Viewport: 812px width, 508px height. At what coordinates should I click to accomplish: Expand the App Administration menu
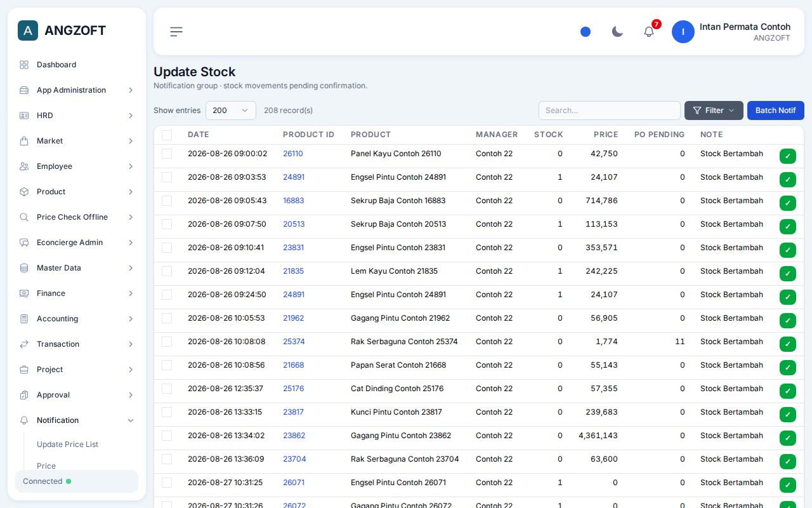click(76, 90)
